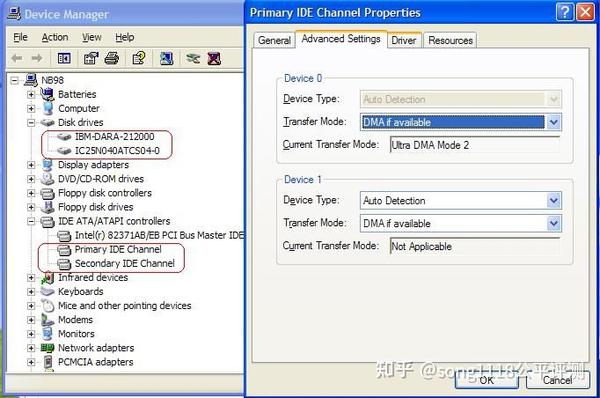Switch to the Driver tab

pyautogui.click(x=404, y=40)
